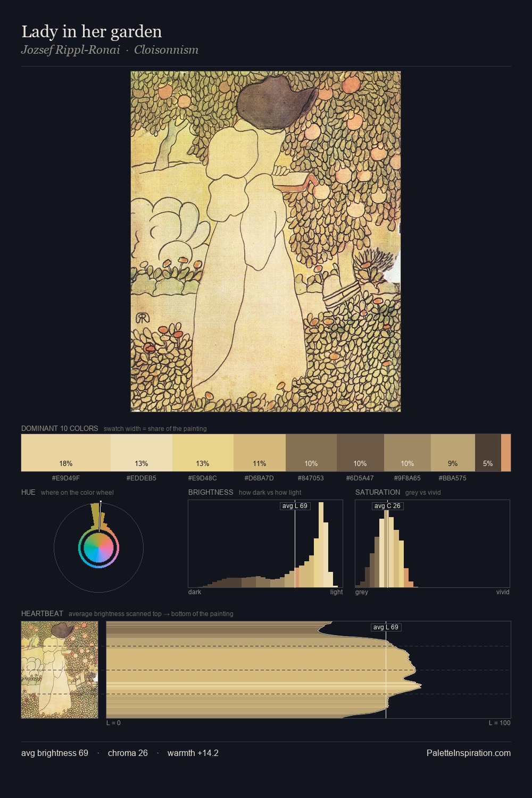Click the narrow orange swatch at palette end

click(x=506, y=453)
